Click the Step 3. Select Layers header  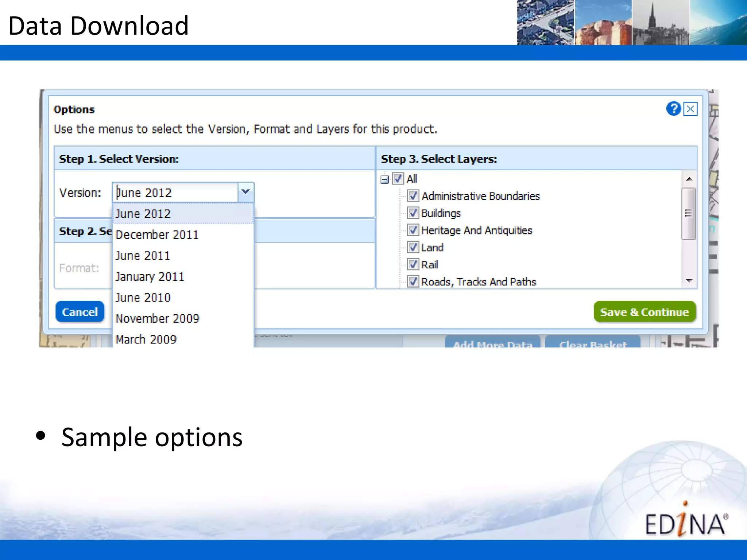(536, 159)
